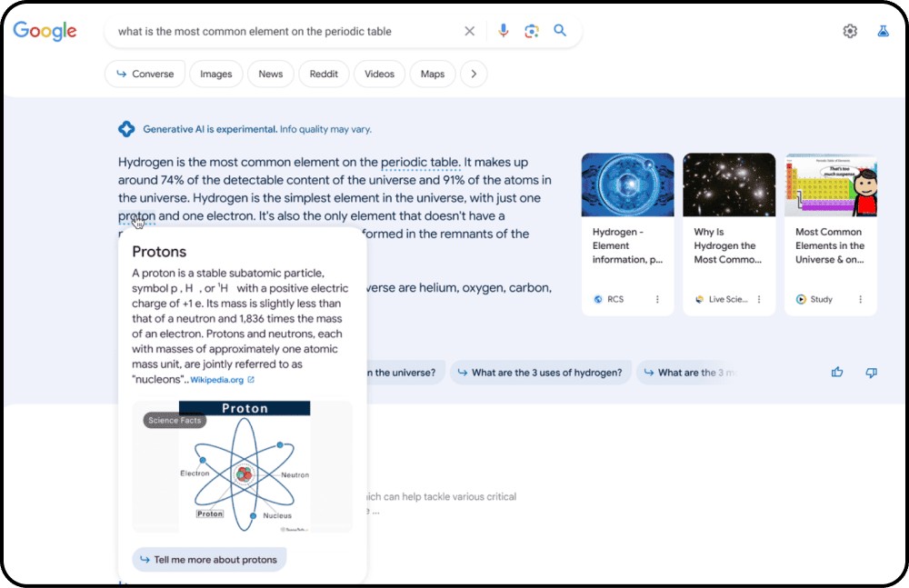Open settings gear icon
The image size is (909, 588).
pos(850,31)
